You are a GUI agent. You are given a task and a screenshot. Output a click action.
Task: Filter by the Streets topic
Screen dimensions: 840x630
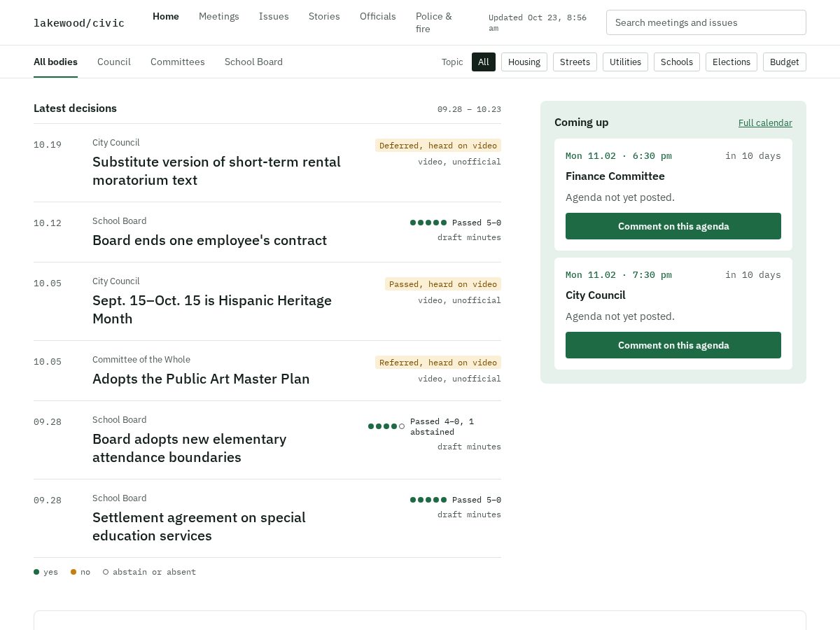coord(575,62)
